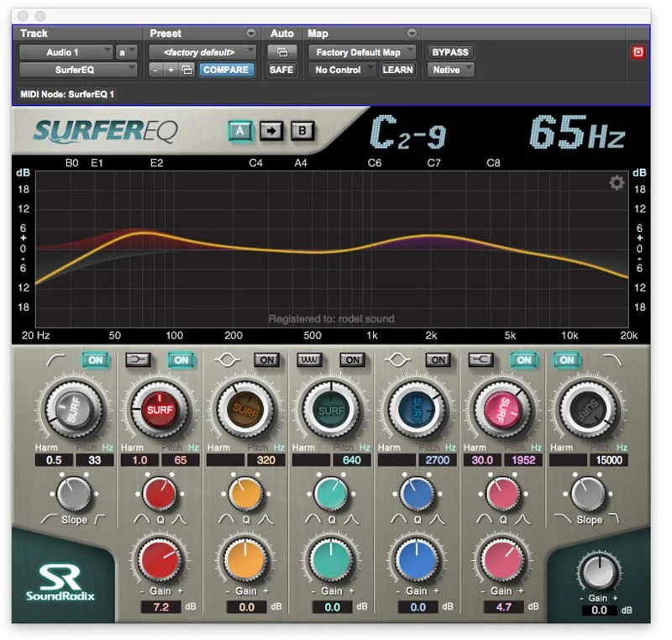The width and height of the screenshot is (672, 640).
Task: Open the Map menu arrow
Action: [x=412, y=33]
